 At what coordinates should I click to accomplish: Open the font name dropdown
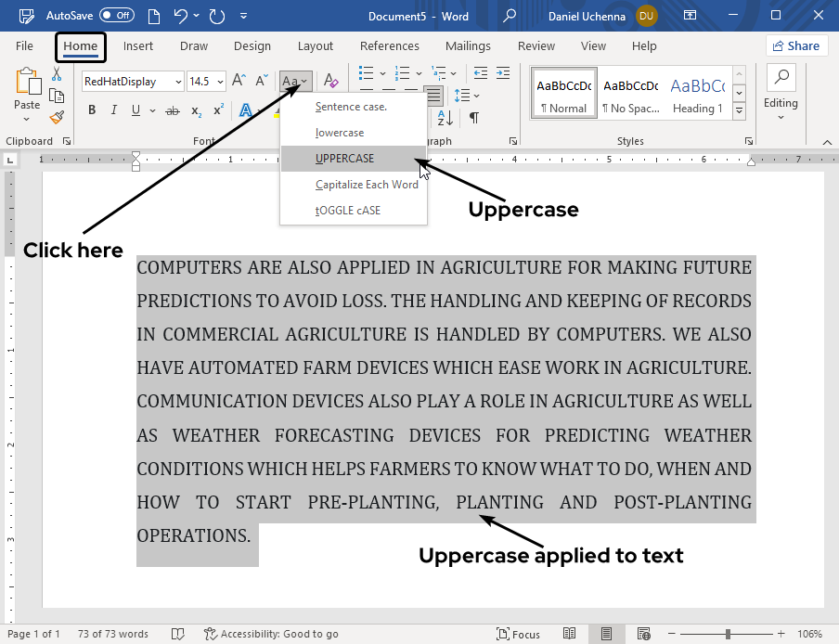coord(179,82)
